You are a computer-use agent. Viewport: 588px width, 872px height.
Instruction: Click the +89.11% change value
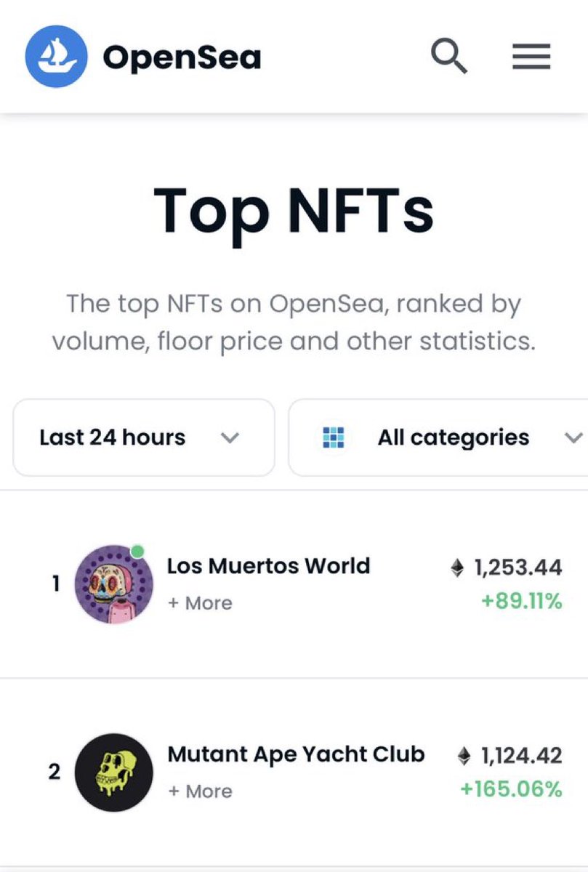[523, 601]
